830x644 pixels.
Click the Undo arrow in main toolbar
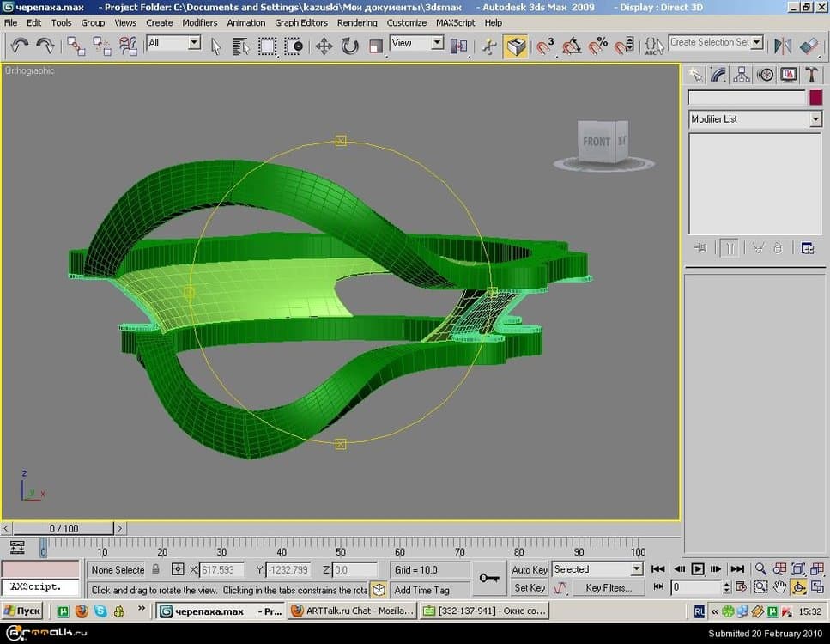click(20, 46)
